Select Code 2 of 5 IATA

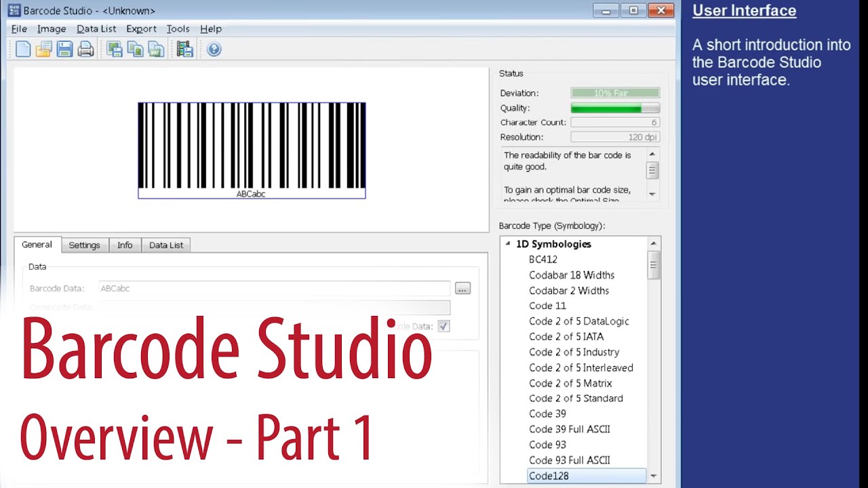(x=566, y=337)
